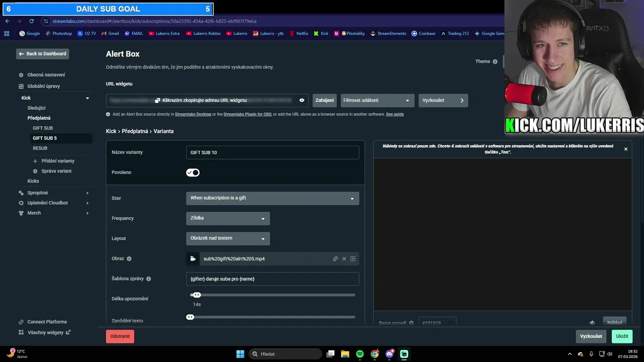Open Obecná nastavení in the sidebar

tap(46, 75)
